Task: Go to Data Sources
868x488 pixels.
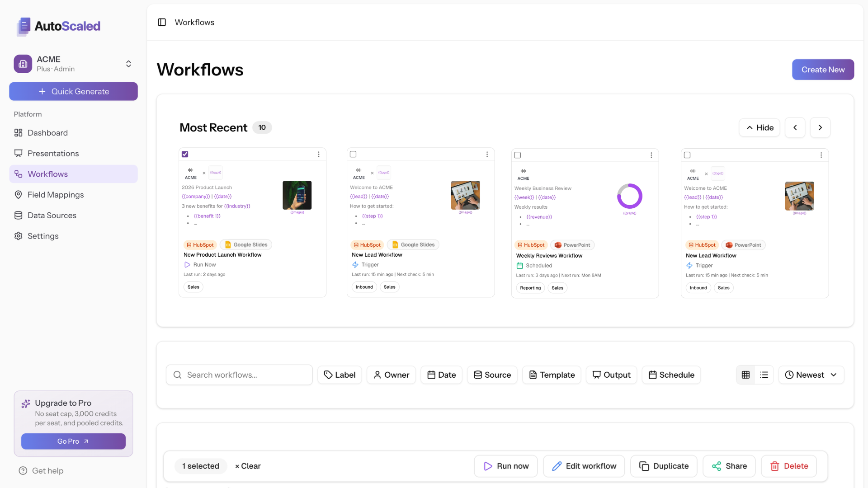Action: [x=73, y=216]
